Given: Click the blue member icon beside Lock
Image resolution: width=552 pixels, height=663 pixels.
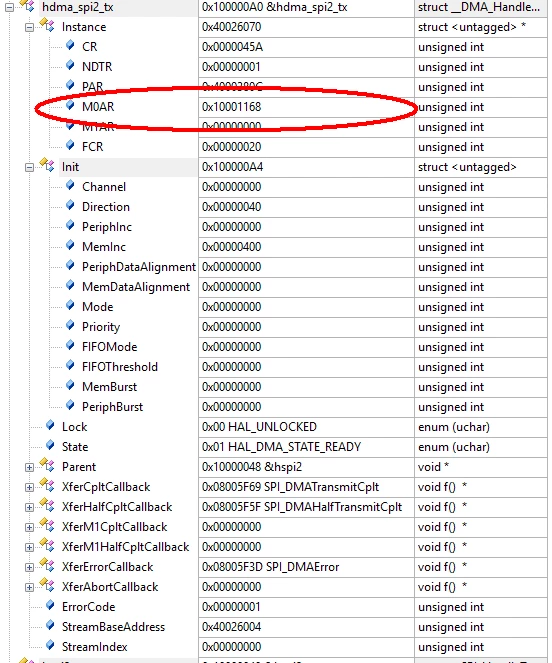Looking at the screenshot, I should coord(50,425).
